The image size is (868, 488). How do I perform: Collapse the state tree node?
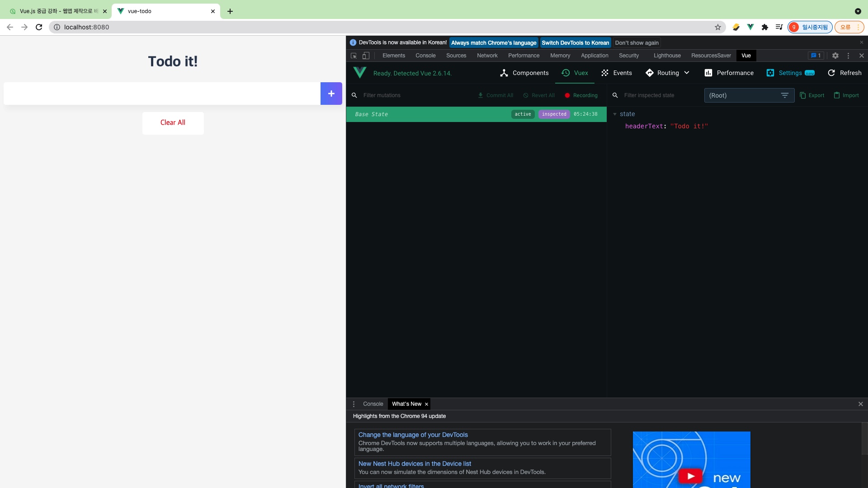[615, 114]
